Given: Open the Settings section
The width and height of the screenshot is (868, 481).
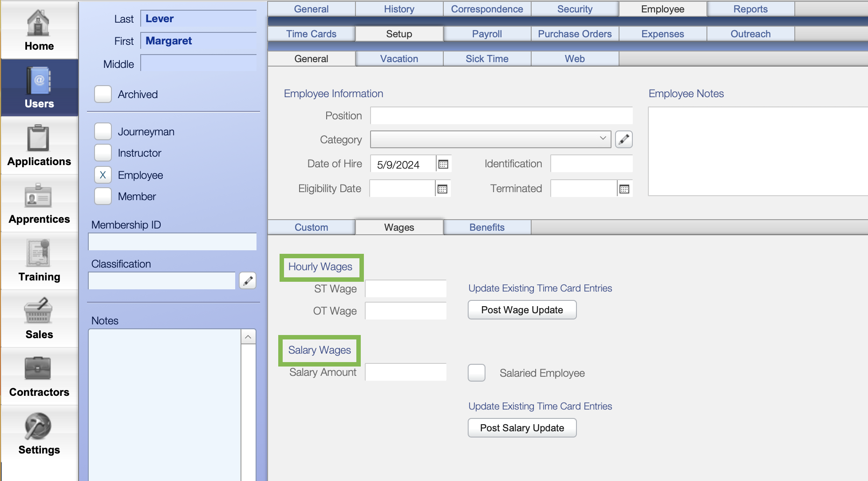Looking at the screenshot, I should (x=39, y=434).
